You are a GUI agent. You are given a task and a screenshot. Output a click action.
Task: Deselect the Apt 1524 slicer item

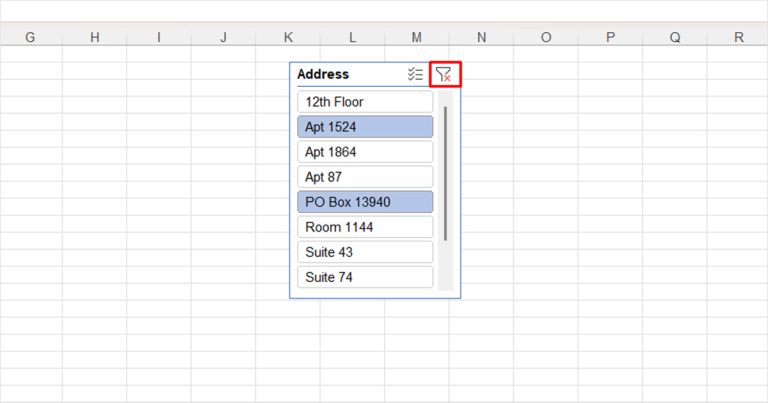tap(365, 127)
